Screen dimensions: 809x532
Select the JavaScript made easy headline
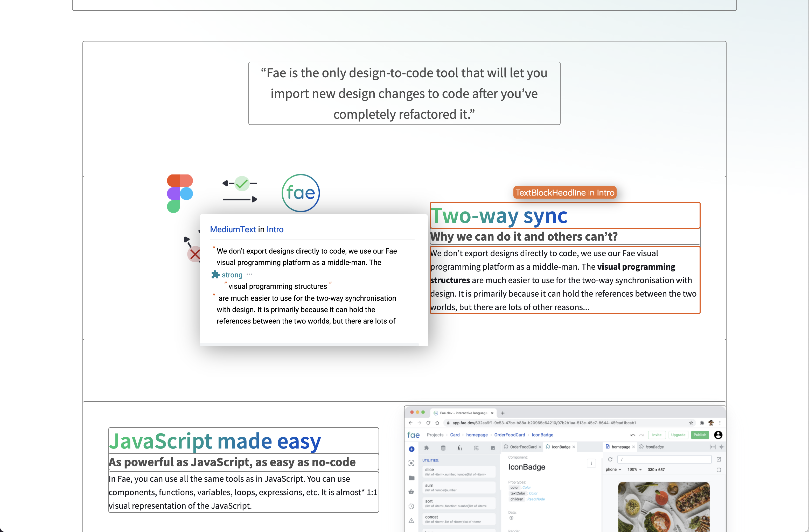point(243,441)
